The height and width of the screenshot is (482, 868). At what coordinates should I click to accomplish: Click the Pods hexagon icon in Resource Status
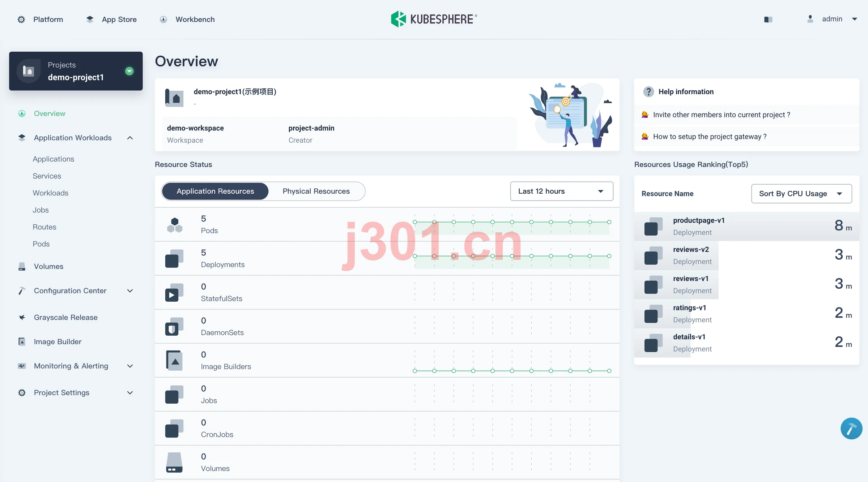tap(175, 225)
